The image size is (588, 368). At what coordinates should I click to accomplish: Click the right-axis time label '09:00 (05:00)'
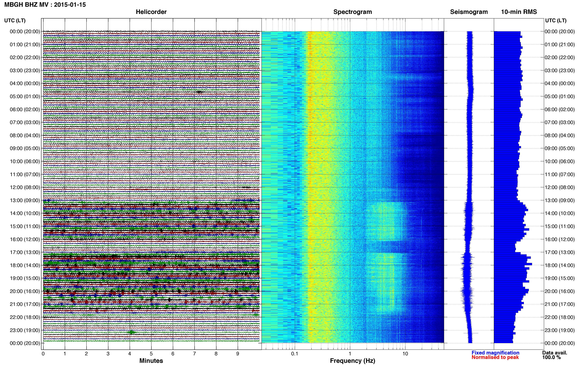coord(560,148)
